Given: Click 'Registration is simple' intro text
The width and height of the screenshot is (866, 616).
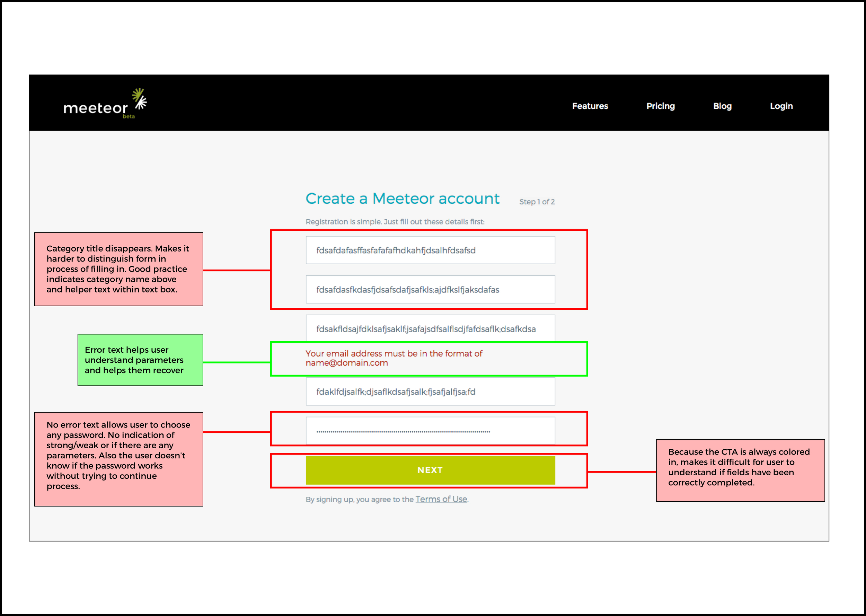Looking at the screenshot, I should click(x=395, y=222).
